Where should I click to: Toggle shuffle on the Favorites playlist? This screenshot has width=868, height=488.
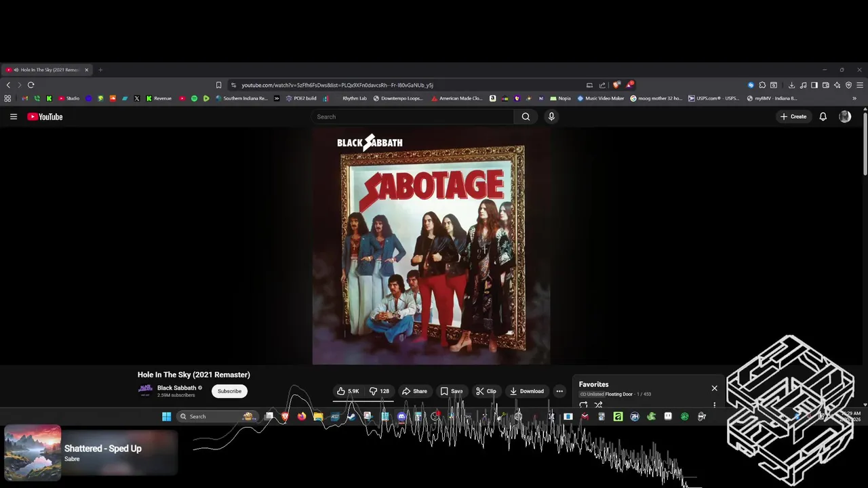tap(598, 405)
